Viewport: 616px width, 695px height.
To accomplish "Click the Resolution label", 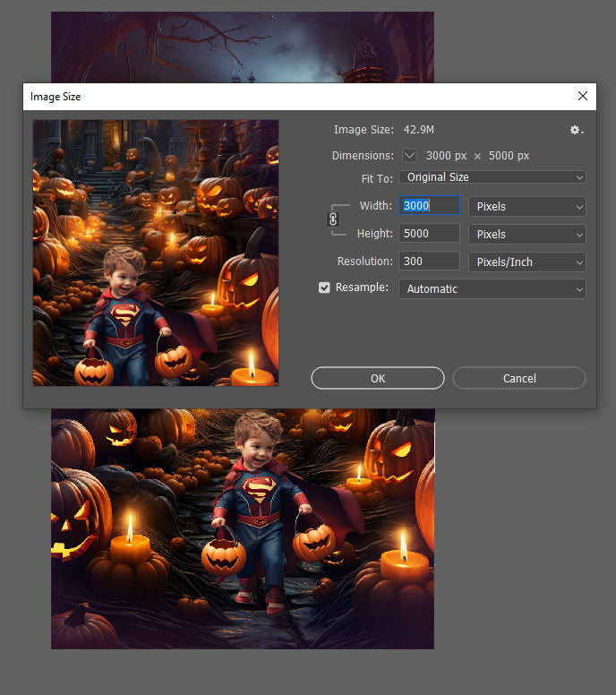I will (x=365, y=262).
